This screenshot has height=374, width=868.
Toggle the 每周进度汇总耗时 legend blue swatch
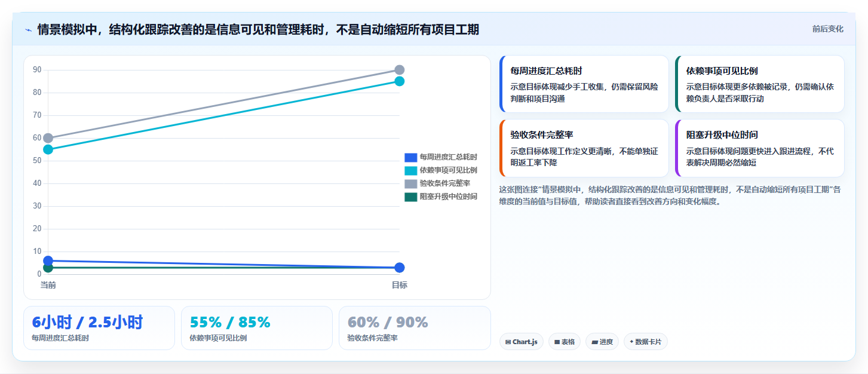point(410,157)
